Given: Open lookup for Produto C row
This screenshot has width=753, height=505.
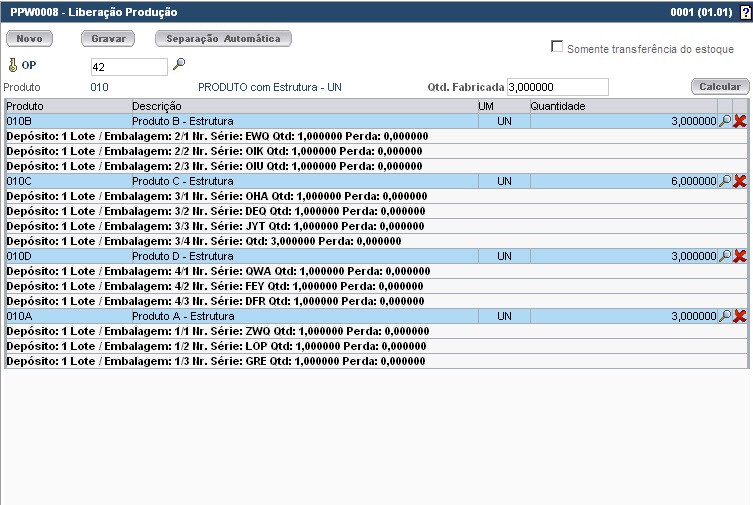Looking at the screenshot, I should pos(725,181).
